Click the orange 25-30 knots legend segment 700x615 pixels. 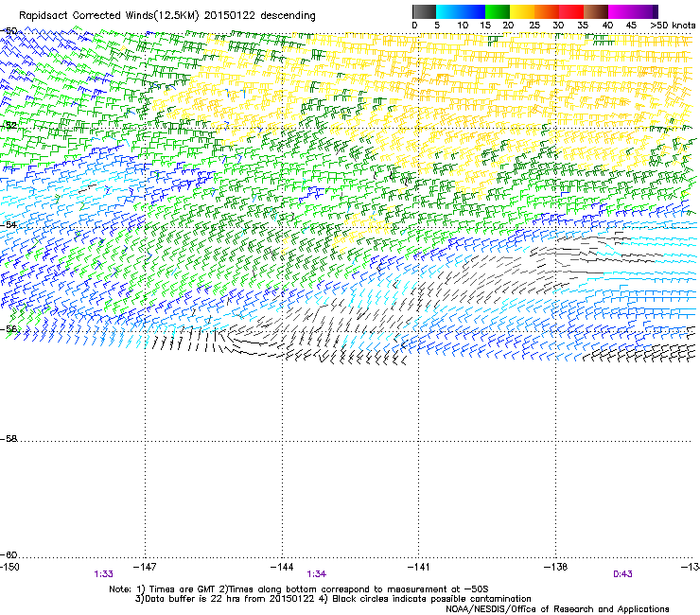(547, 11)
